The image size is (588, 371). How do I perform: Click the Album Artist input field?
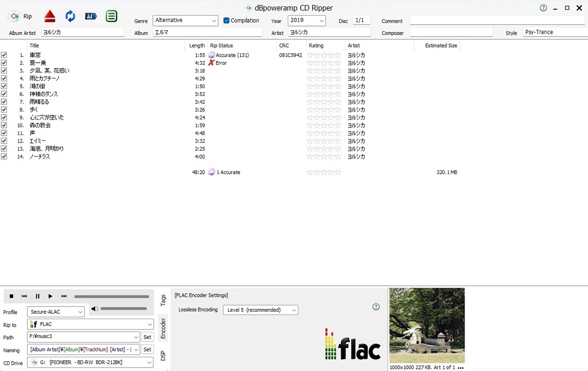pos(82,32)
